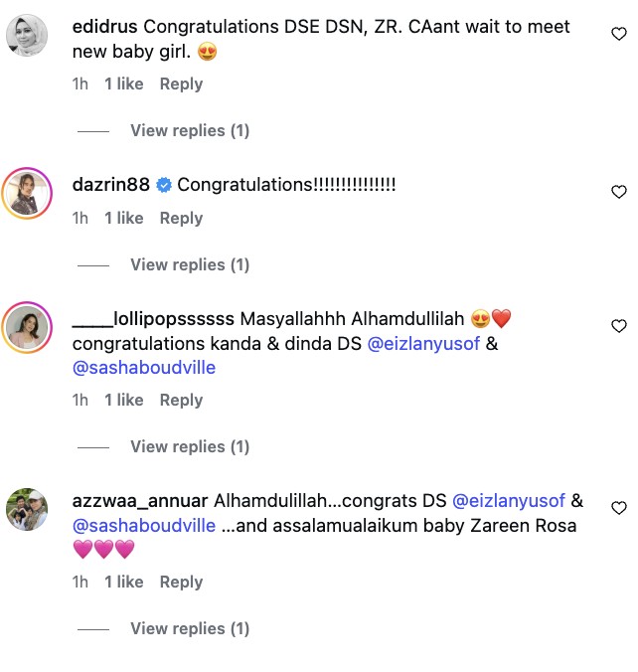Open dazrin88 profile picture
The height and width of the screenshot is (672, 638).
click(x=27, y=192)
